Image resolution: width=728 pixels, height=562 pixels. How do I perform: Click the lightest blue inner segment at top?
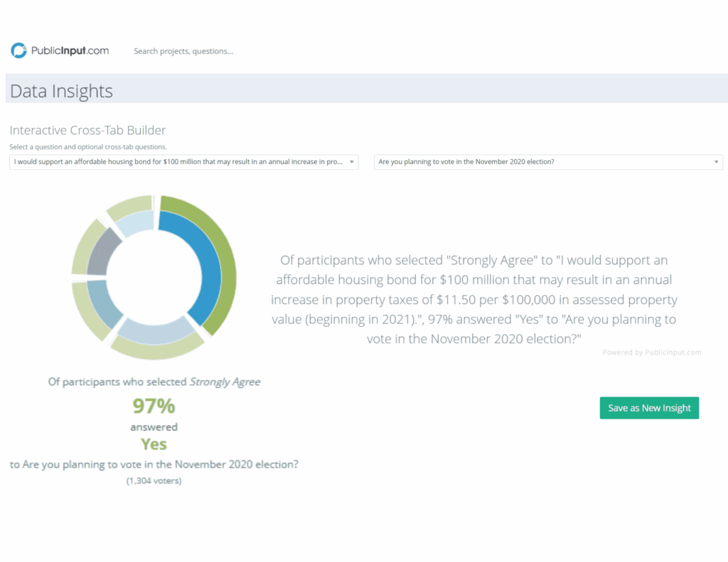click(135, 222)
